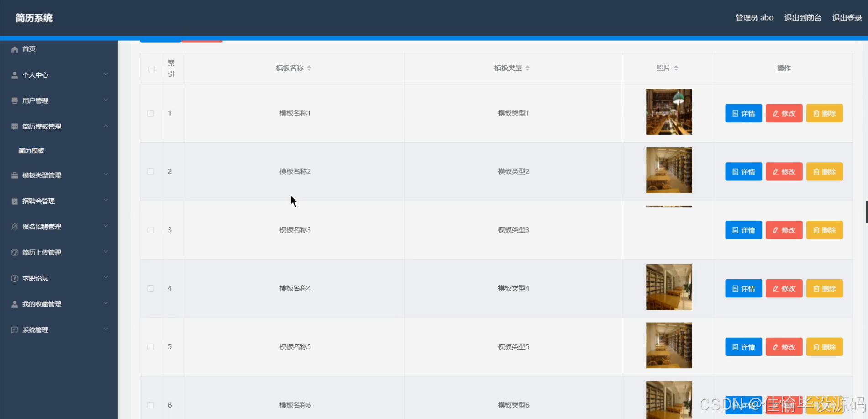868x419 pixels.
Task: Open the 简历模板 submenu item
Action: point(59,150)
